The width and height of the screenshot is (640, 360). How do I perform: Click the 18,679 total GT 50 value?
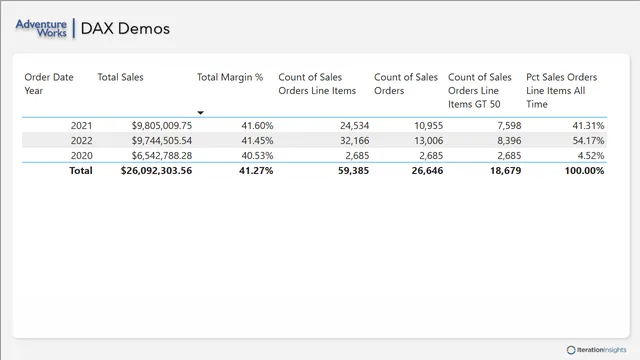[x=506, y=171]
